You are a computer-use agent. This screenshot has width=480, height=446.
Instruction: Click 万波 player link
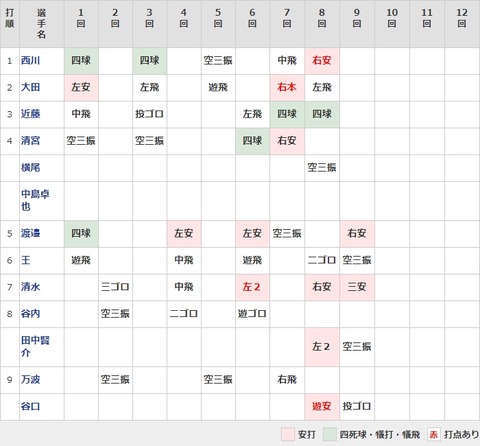click(30, 379)
